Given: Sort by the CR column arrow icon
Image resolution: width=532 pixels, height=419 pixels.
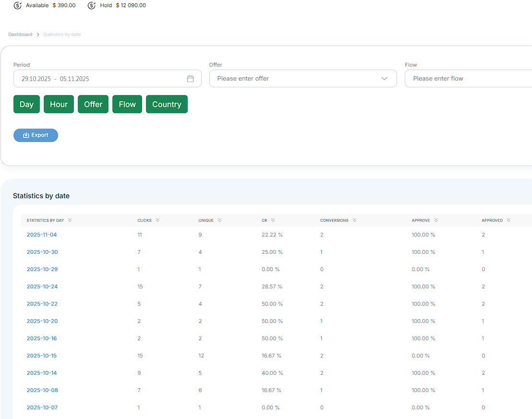Looking at the screenshot, I should point(273,220).
